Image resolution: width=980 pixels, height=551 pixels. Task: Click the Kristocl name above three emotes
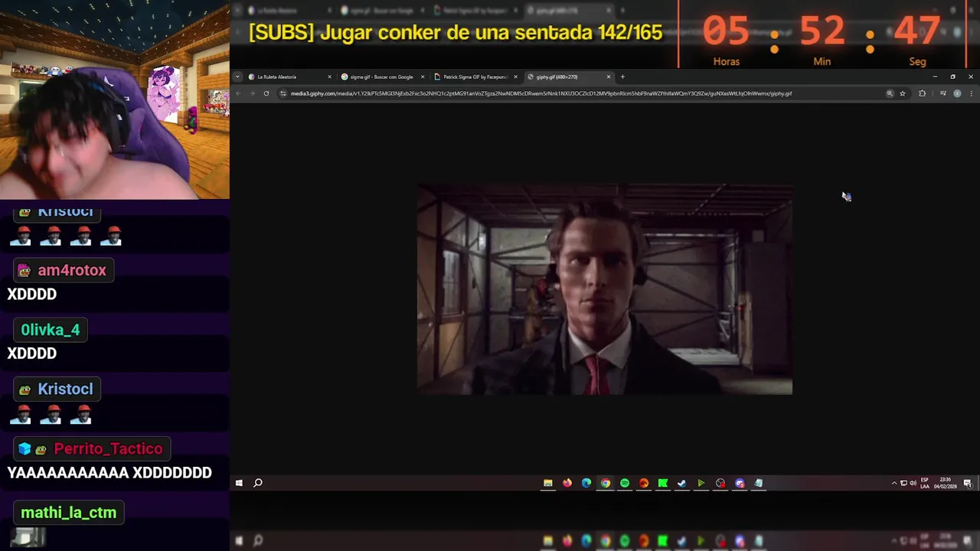coord(65,389)
